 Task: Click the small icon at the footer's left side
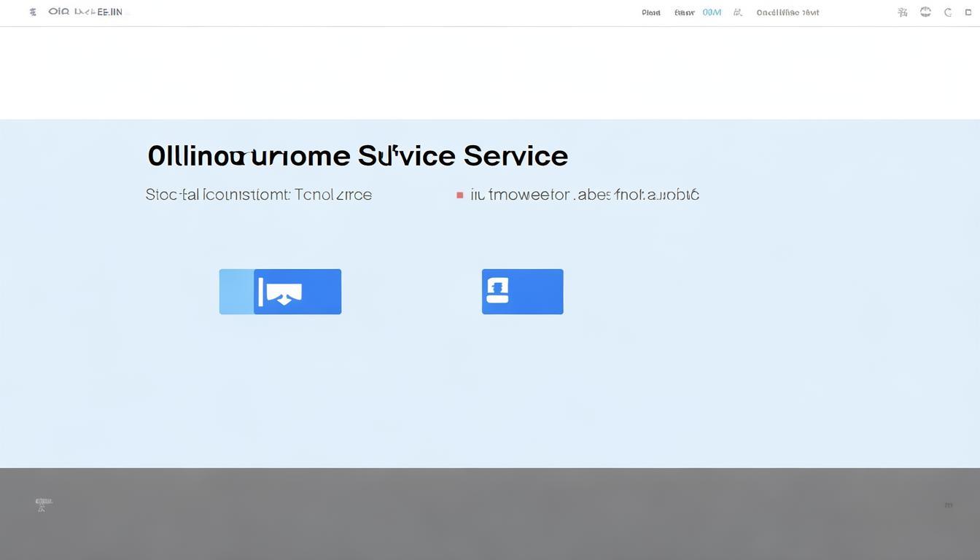43,504
